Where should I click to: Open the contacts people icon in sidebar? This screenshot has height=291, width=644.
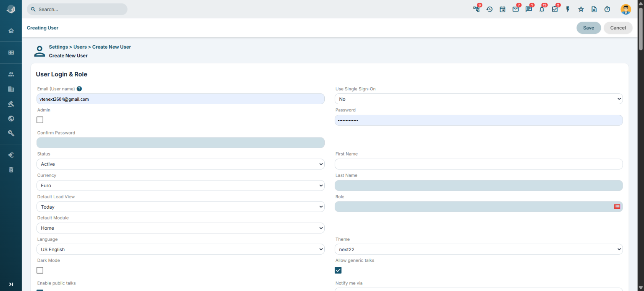(x=11, y=74)
